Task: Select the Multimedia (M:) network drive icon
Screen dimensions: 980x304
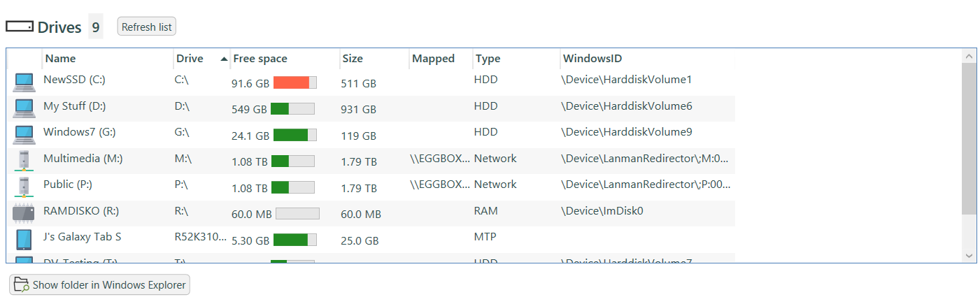Action: coord(24,161)
